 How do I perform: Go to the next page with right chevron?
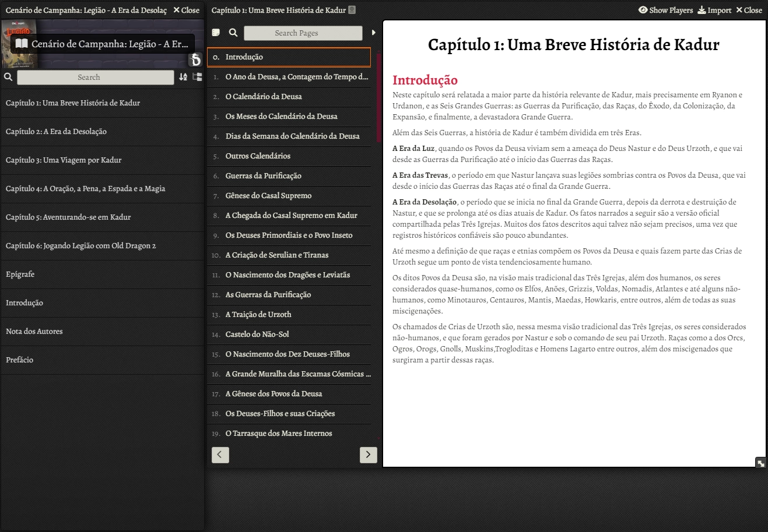coord(368,455)
